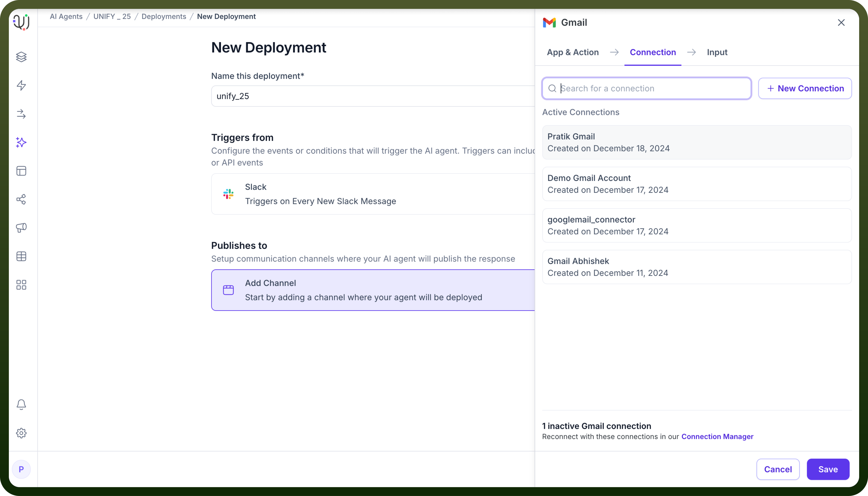868x496 pixels.
Task: Open UNIFY _ 25 breadcrumb
Action: (112, 16)
